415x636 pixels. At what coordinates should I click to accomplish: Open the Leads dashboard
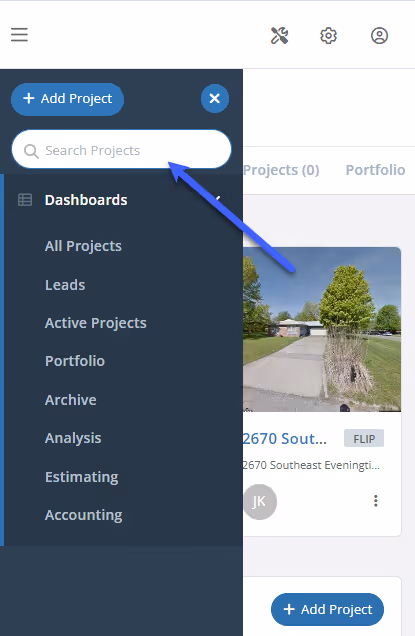coord(65,285)
